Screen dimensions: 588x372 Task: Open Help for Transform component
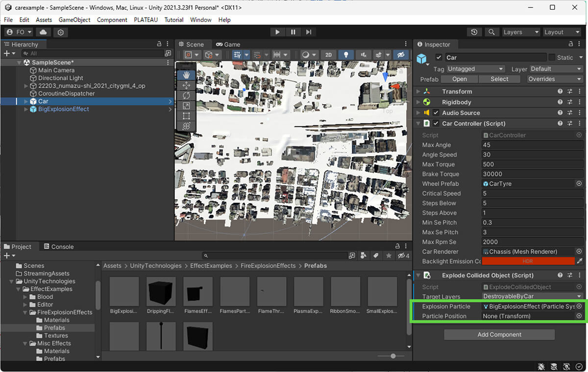tap(560, 92)
